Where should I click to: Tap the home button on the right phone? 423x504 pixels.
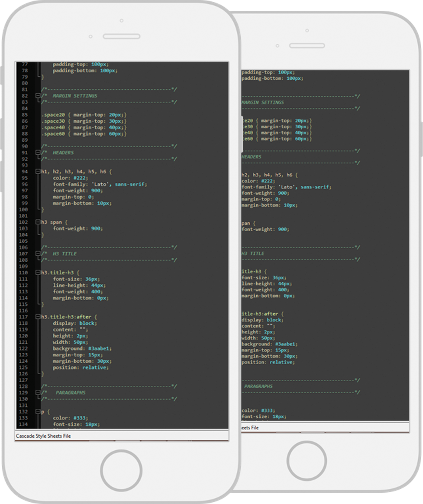click(307, 461)
